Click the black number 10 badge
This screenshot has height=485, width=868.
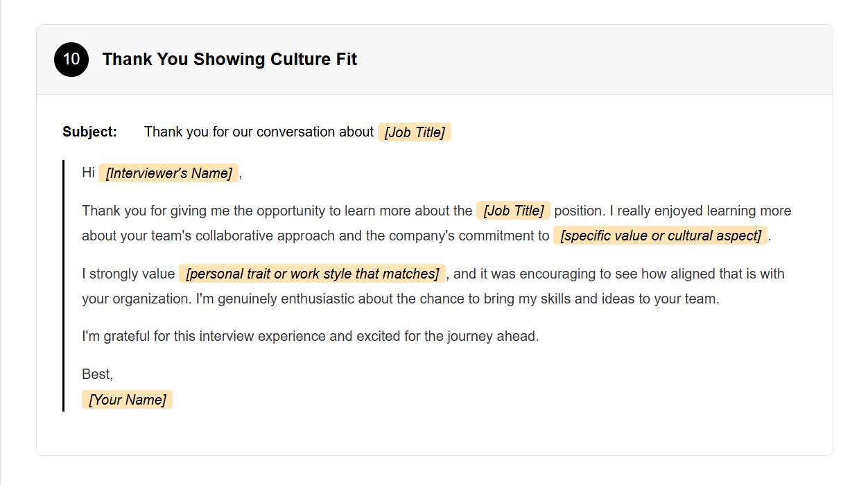point(71,60)
